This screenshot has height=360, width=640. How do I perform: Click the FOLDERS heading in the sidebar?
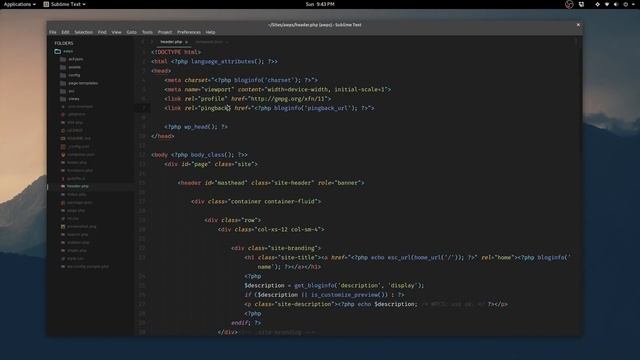tap(64, 43)
